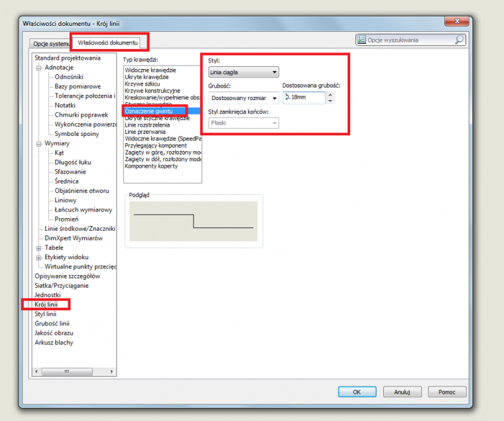Image resolution: width=504 pixels, height=421 pixels.
Task: Select Ukryte krawędzie edge type
Action: point(147,77)
